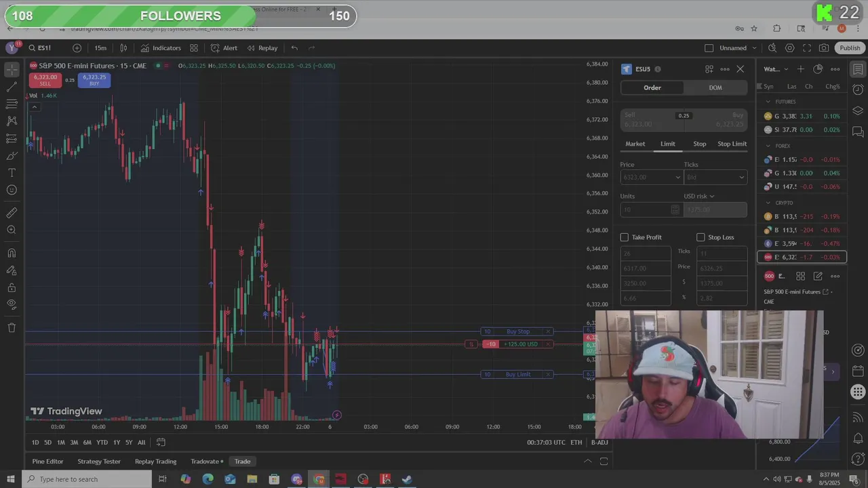Collapse the indicator legend chevron under Vol
Image resolution: width=868 pixels, height=488 pixels.
(34, 106)
